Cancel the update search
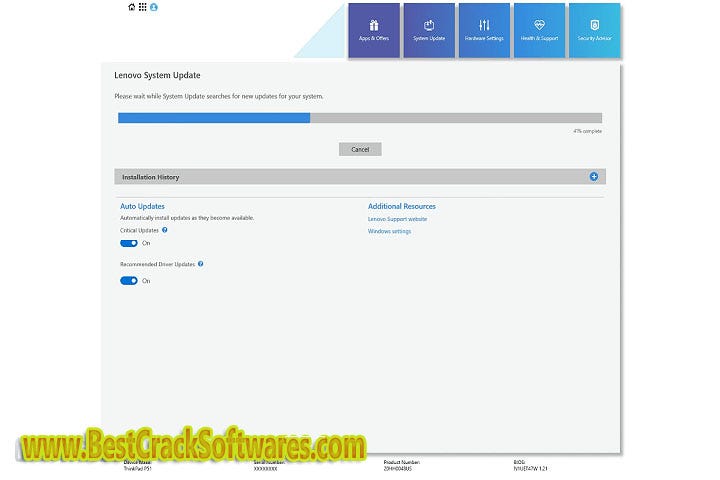Viewport: 720px width, 480px height. (x=360, y=149)
